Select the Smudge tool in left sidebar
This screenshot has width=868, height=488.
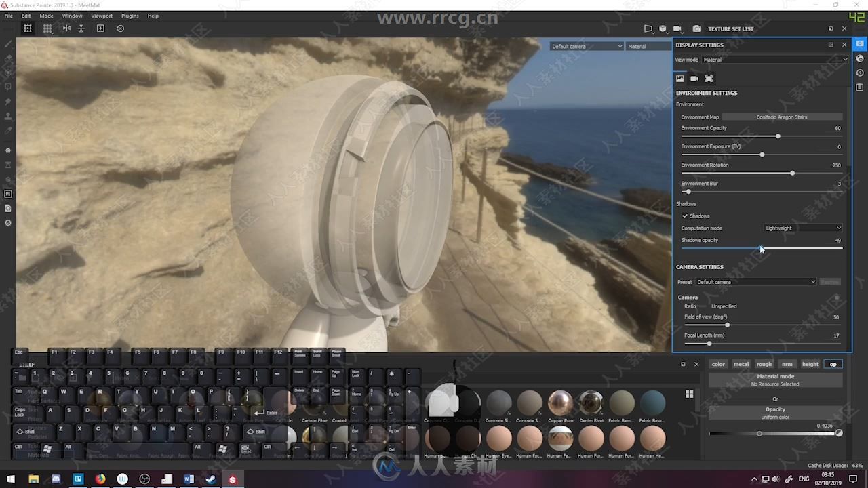pyautogui.click(x=8, y=102)
